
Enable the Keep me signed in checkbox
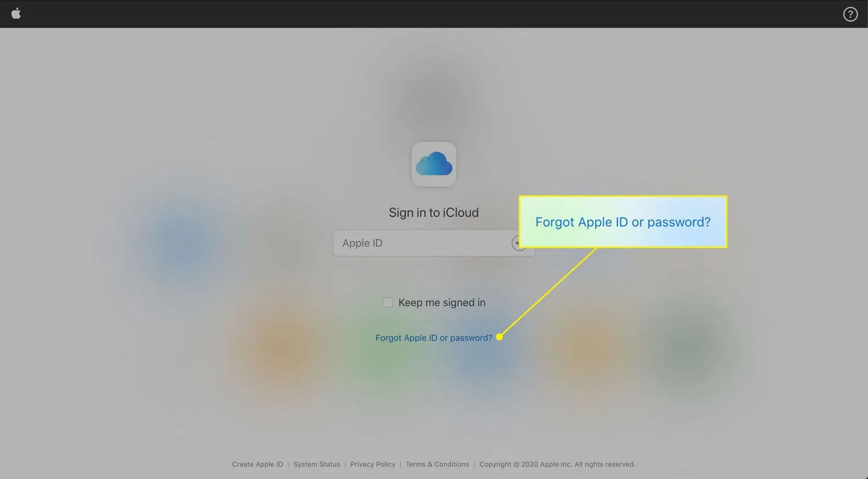tap(388, 303)
